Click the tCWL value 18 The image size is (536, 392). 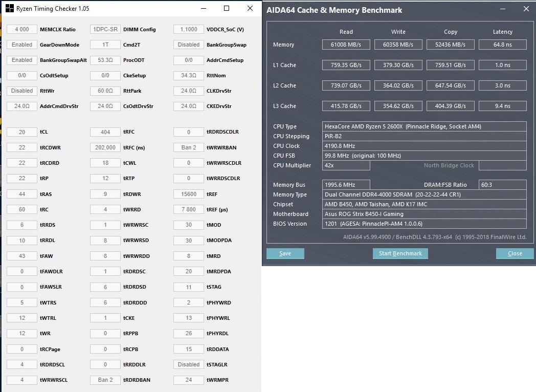pyautogui.click(x=105, y=163)
